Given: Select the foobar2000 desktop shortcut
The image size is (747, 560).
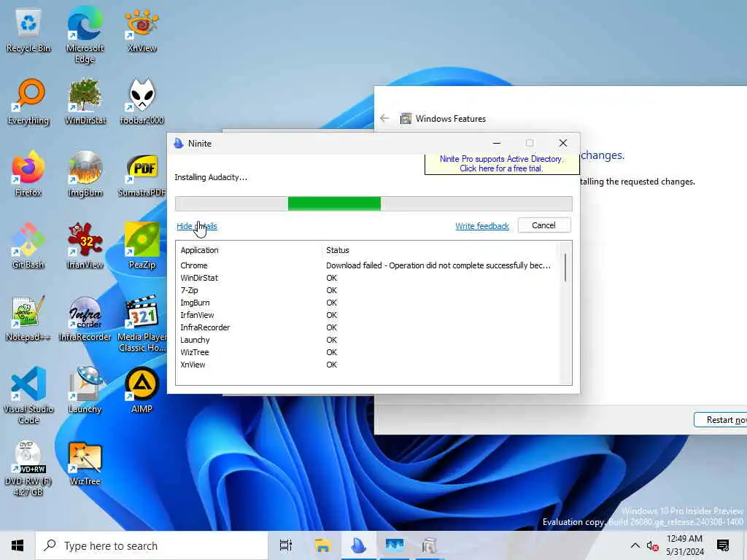Looking at the screenshot, I should pos(142,102).
